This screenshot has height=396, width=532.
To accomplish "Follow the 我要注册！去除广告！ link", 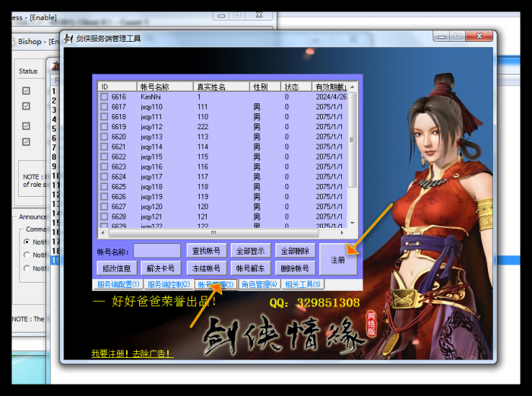I will point(132,354).
